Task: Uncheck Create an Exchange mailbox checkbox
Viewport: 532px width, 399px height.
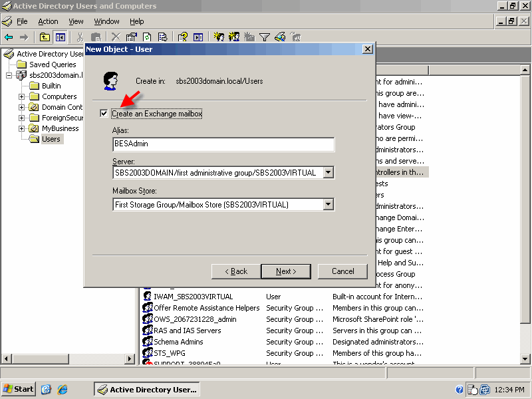Action: (x=104, y=113)
